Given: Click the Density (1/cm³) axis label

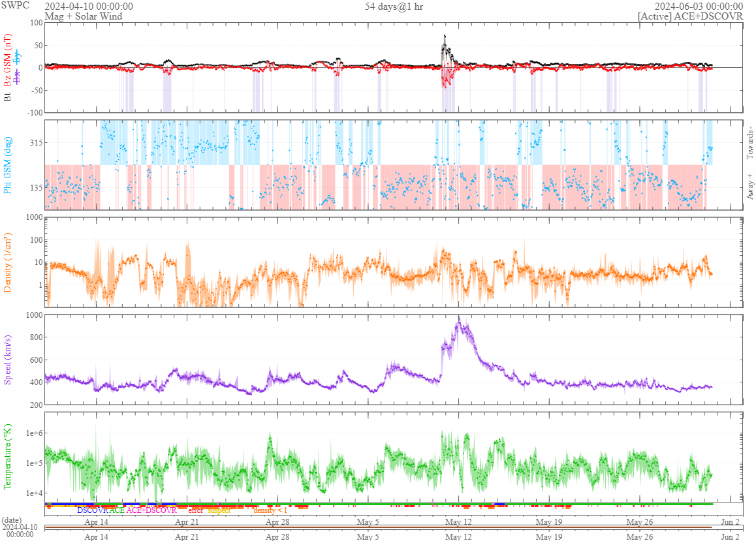Looking at the screenshot, I should [x=7, y=262].
